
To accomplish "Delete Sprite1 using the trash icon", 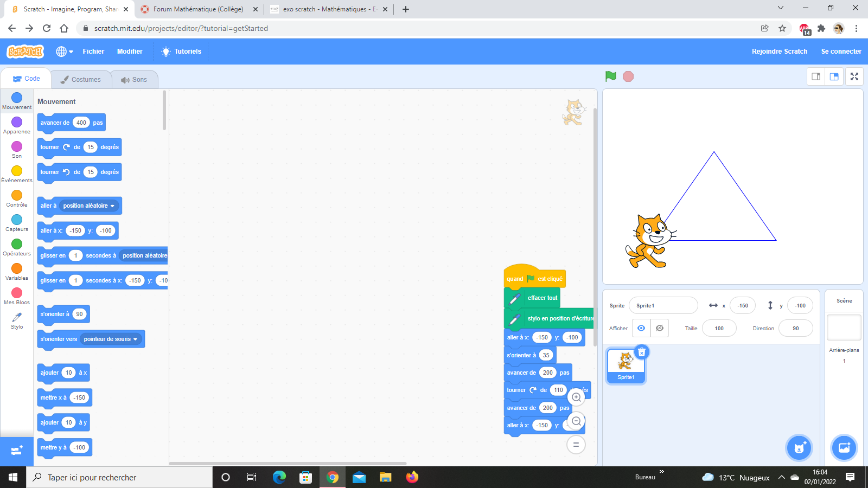I will [642, 352].
